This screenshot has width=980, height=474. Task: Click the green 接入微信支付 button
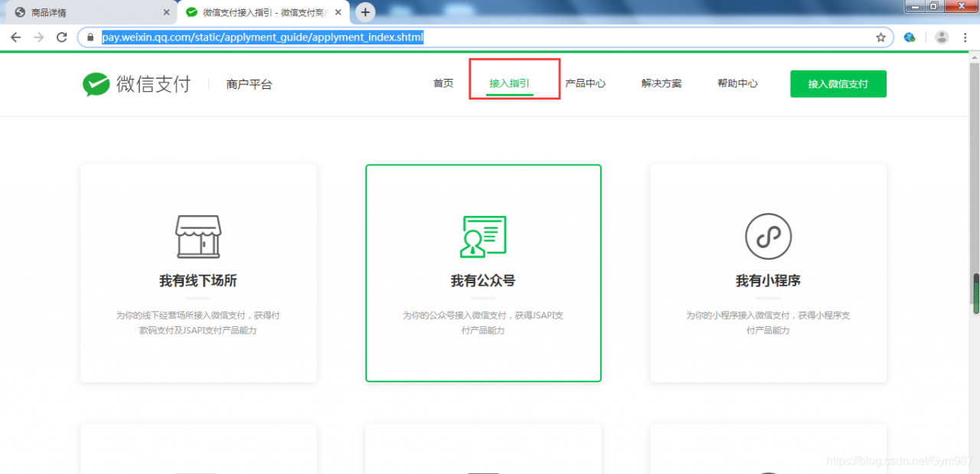pos(838,84)
